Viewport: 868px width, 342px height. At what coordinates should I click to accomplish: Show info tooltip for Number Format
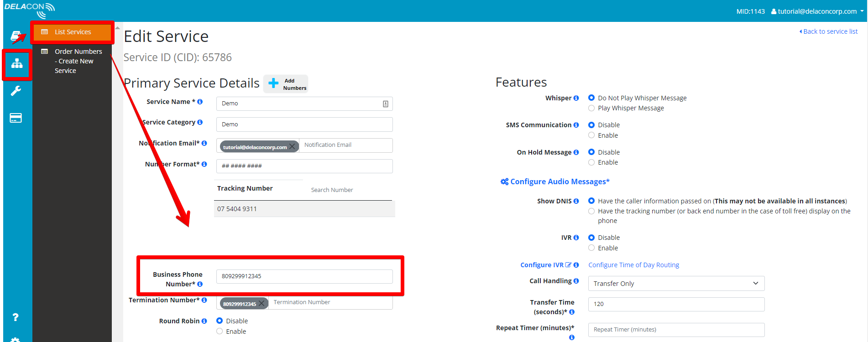pyautogui.click(x=204, y=164)
